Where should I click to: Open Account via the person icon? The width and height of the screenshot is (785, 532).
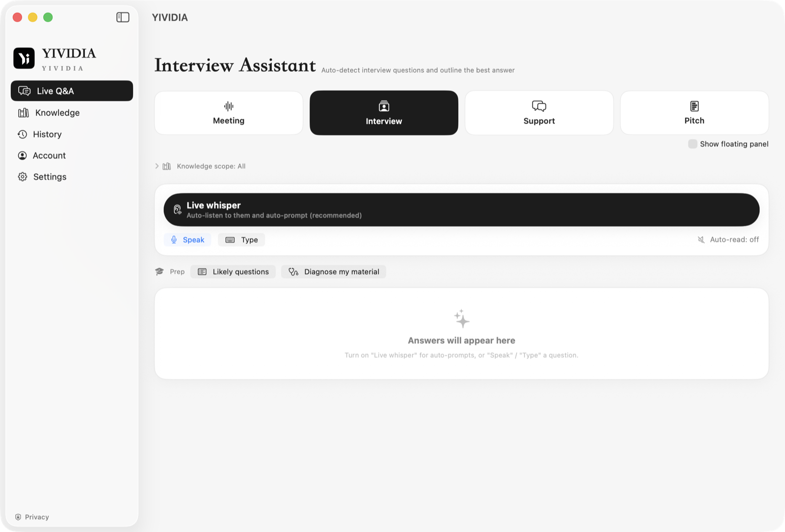tap(23, 156)
